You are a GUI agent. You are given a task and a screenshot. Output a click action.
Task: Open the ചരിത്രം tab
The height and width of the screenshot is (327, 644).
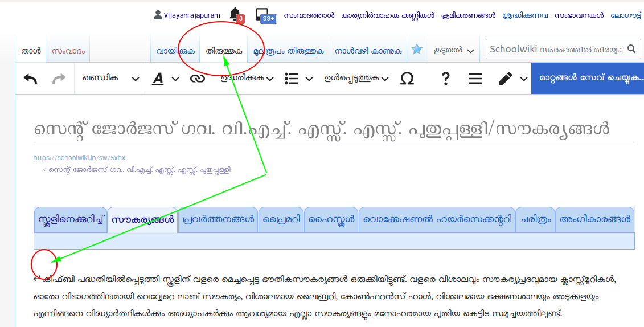(x=536, y=219)
